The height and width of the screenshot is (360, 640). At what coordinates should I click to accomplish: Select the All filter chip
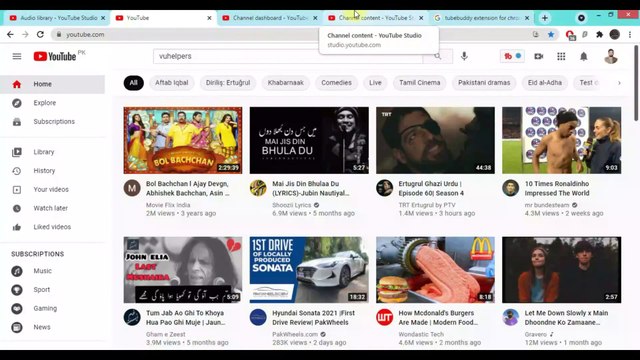pos(133,83)
